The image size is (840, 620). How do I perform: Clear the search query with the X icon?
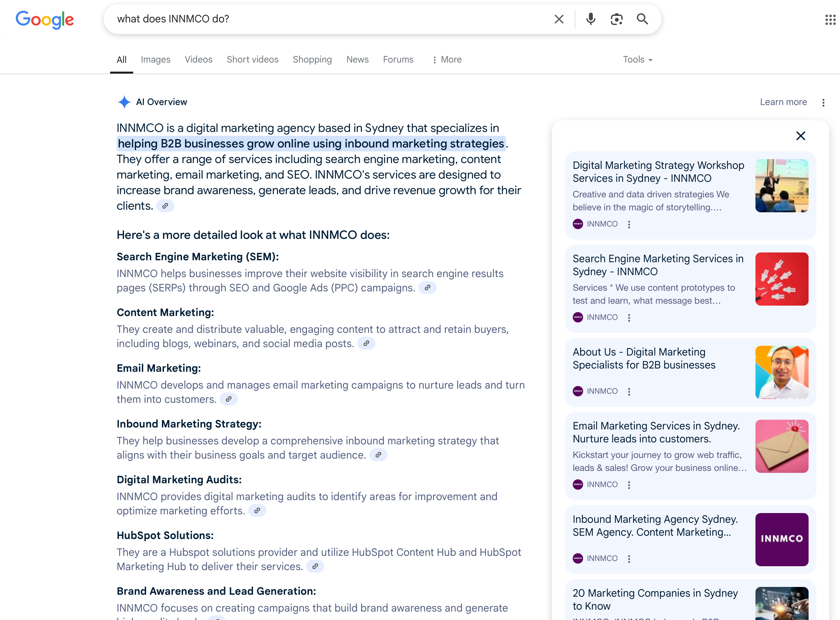click(559, 19)
